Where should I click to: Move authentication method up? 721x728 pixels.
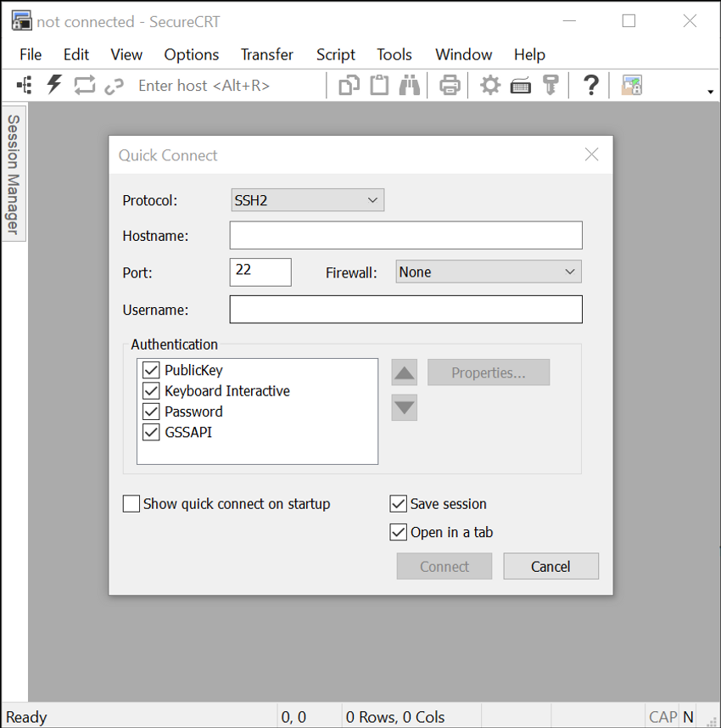pos(405,372)
